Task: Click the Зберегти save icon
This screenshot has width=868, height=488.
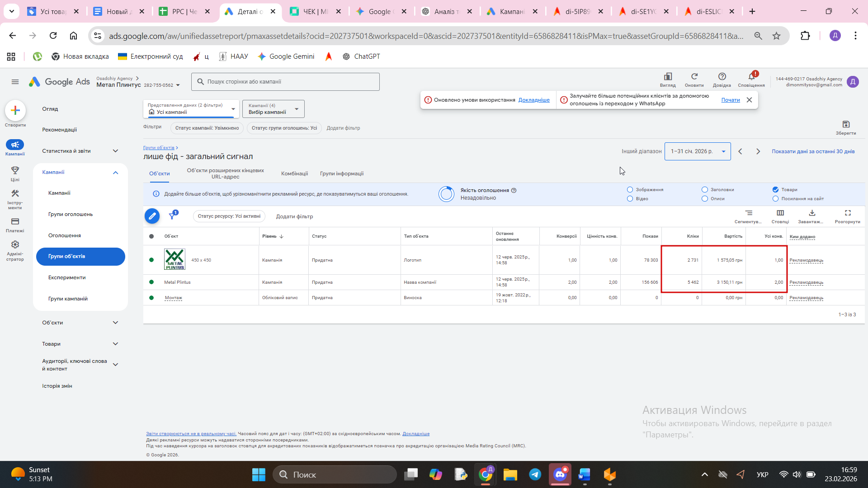Action: (x=846, y=124)
